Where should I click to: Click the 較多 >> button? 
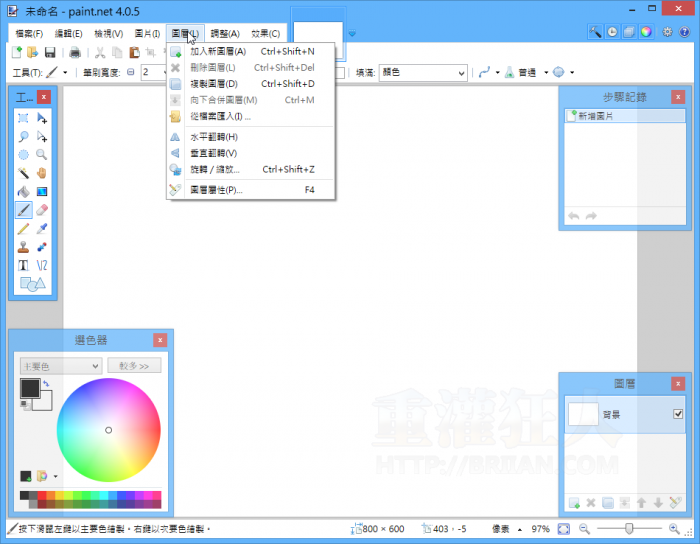click(x=134, y=366)
